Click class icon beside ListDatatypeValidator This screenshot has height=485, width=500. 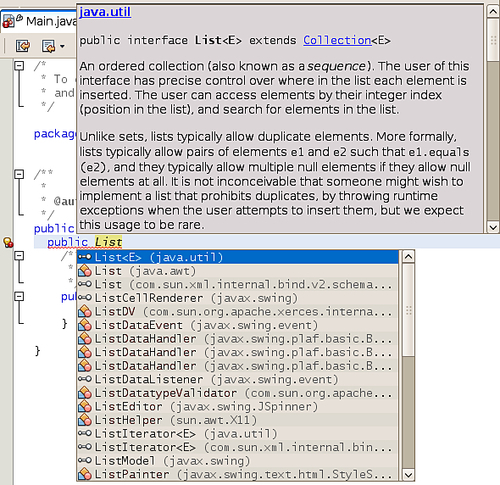pos(85,393)
